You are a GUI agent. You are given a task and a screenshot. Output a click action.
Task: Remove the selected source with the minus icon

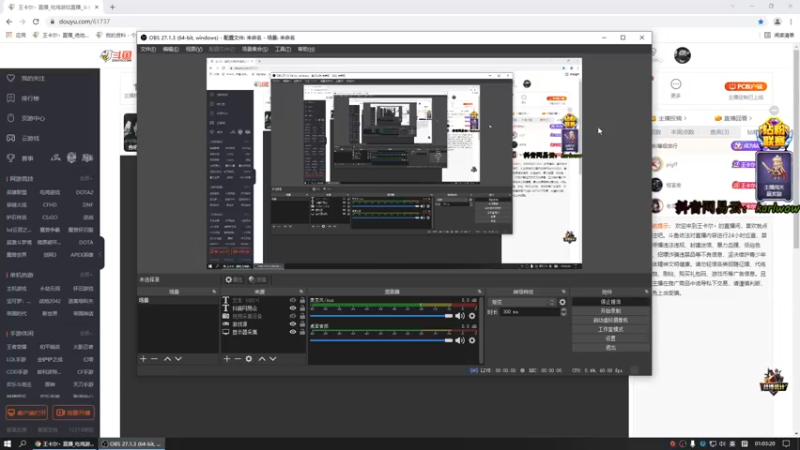(238, 359)
